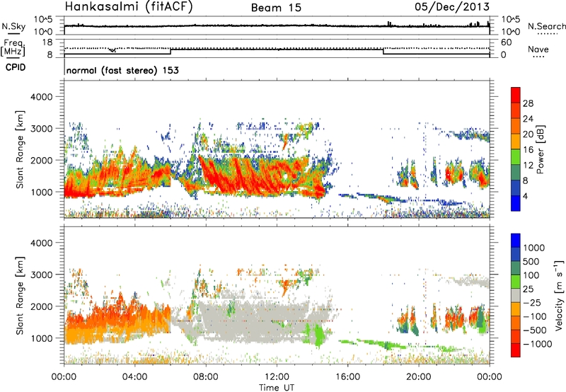Click the velocity colorbar value -25

[x=533, y=302]
